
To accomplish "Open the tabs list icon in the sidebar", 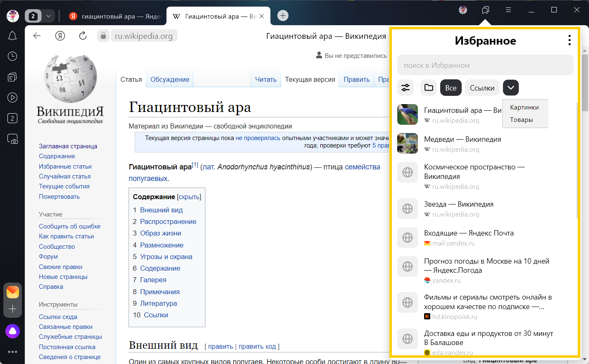I will pyautogui.click(x=12, y=77).
